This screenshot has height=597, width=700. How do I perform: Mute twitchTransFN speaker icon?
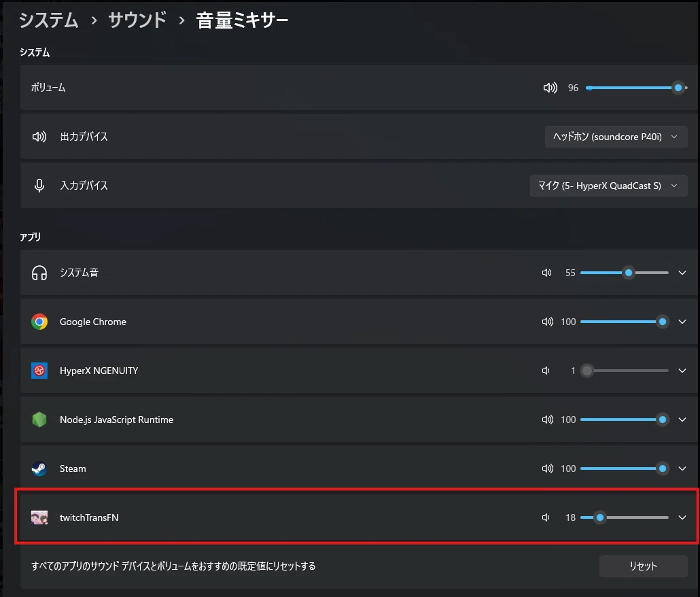pos(546,517)
